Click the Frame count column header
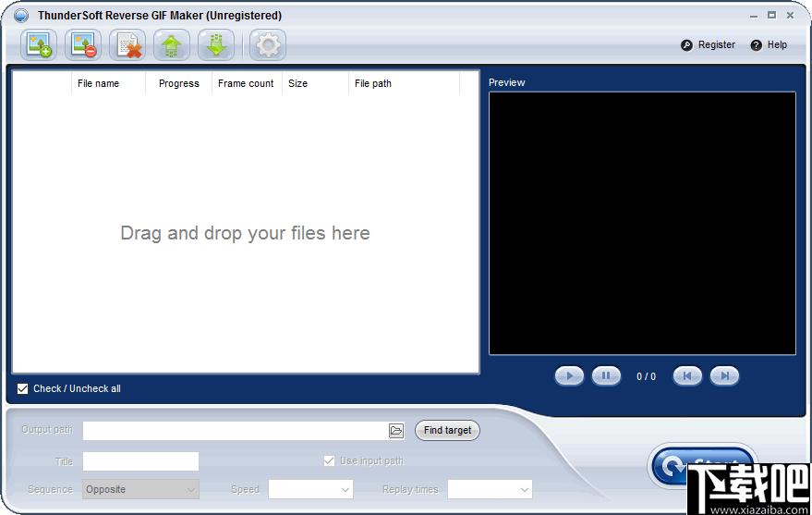The image size is (812, 515). tap(247, 83)
